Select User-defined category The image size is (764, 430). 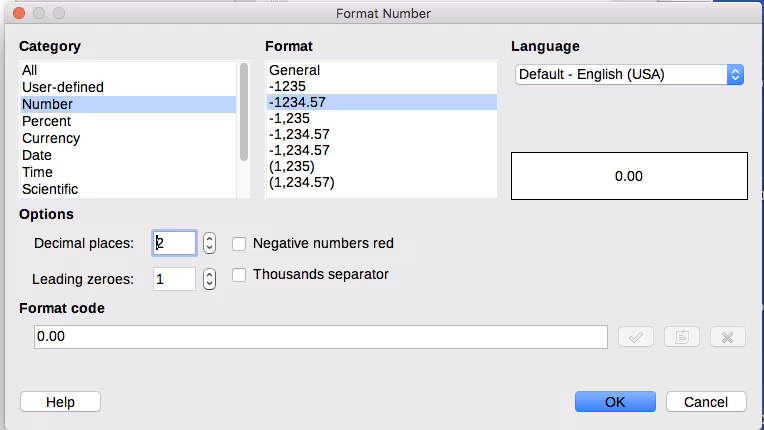(129, 88)
